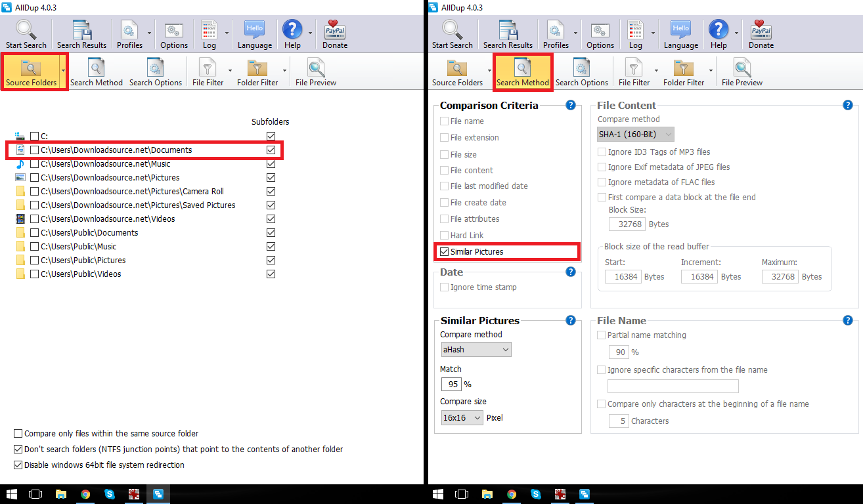Image resolution: width=863 pixels, height=504 pixels.
Task: Expand Profiles dropdown arrow in left window
Action: 150,32
